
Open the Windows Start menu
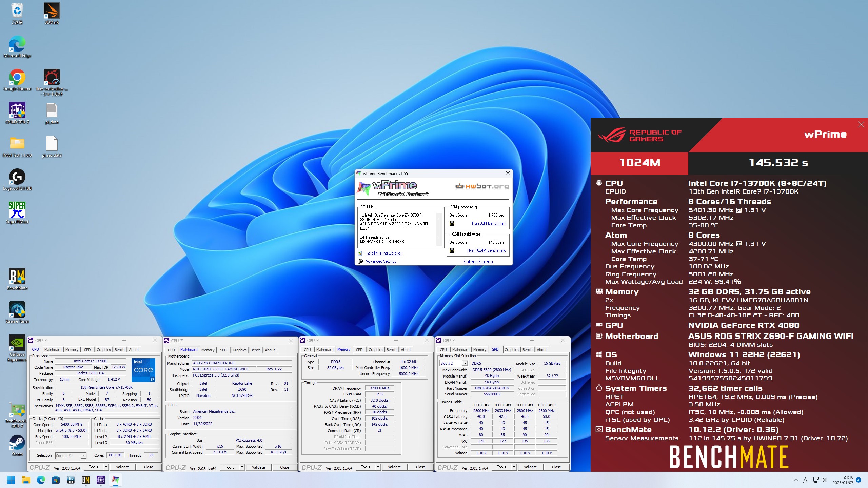(11, 480)
